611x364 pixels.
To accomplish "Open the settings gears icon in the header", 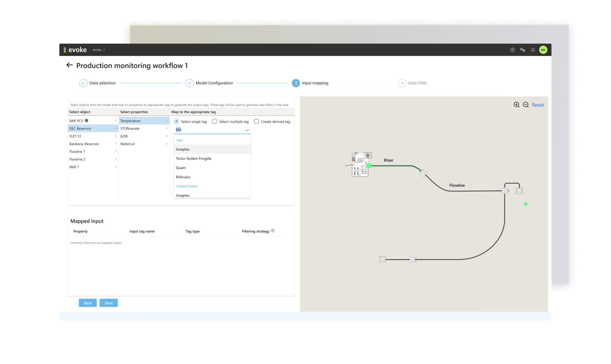I will [x=522, y=50].
